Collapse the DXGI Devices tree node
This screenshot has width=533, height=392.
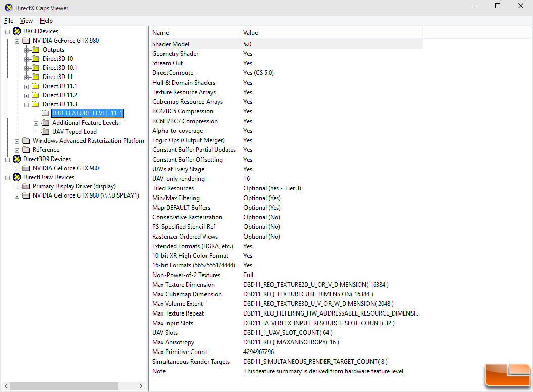click(7, 32)
